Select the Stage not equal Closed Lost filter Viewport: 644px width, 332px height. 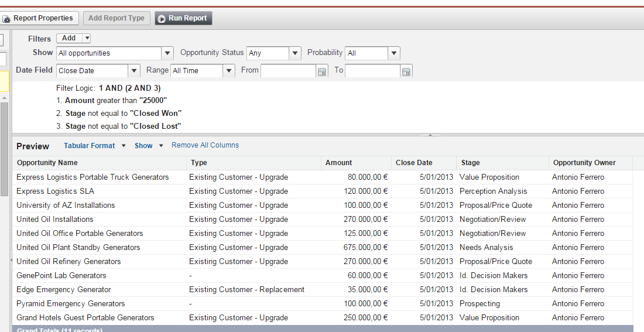tap(123, 126)
